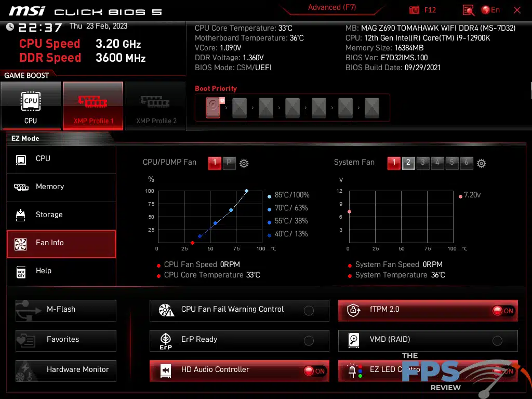Click the ErP leaf icon
Screen dimensions: 532x399
166,341
